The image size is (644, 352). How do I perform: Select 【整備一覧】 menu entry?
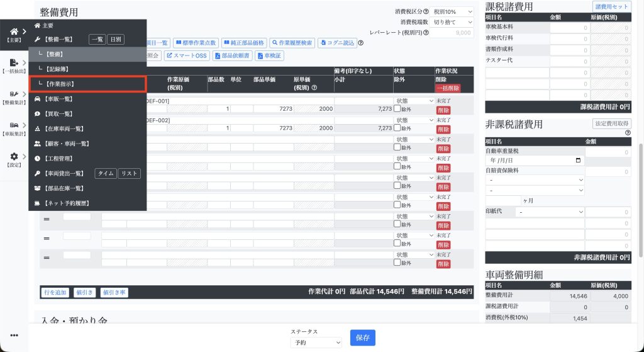click(58, 40)
